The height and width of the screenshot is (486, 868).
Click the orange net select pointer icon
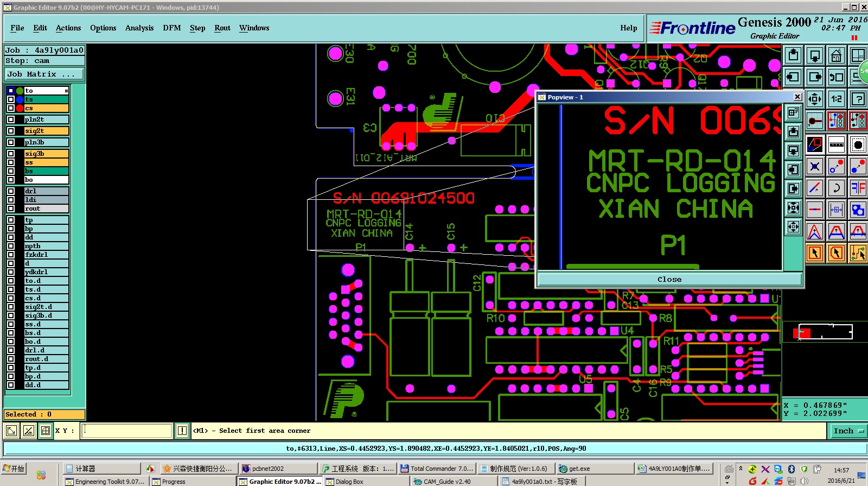[x=858, y=253]
